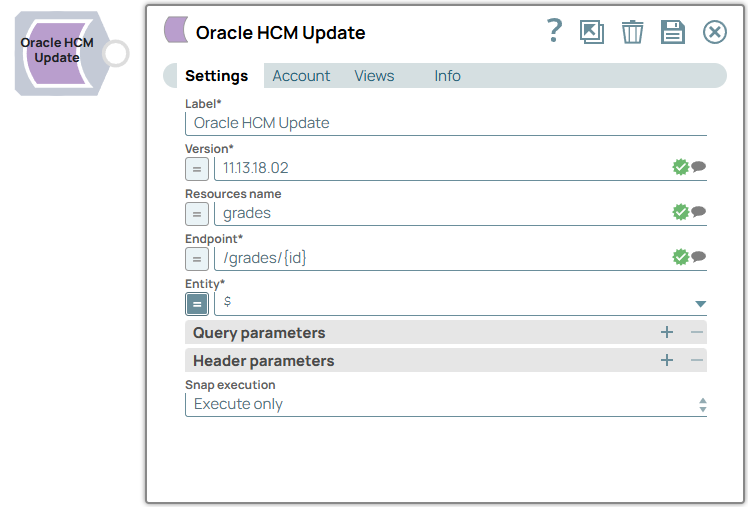Viewport: 748px width, 507px height.
Task: Switch to the Settings tab
Action: 217,76
